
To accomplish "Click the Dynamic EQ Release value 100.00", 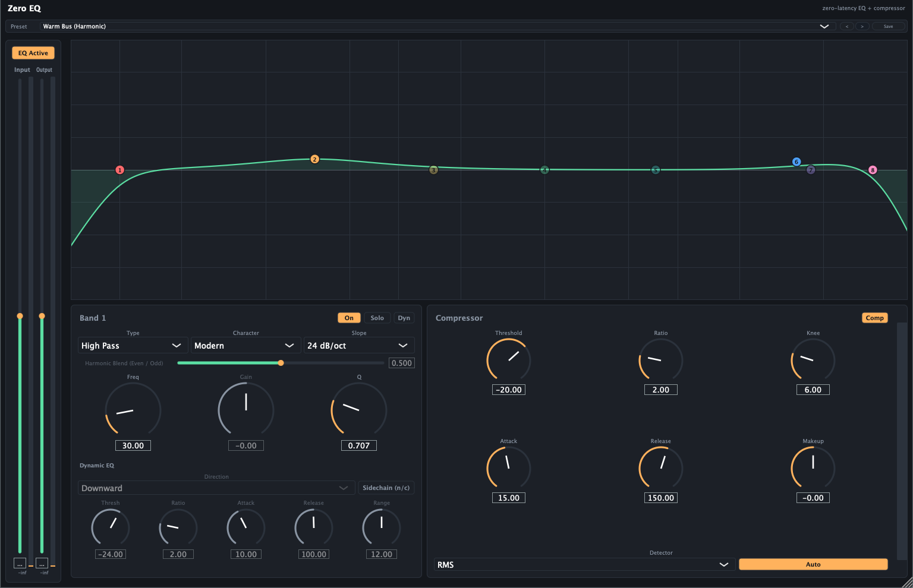I will [314, 554].
